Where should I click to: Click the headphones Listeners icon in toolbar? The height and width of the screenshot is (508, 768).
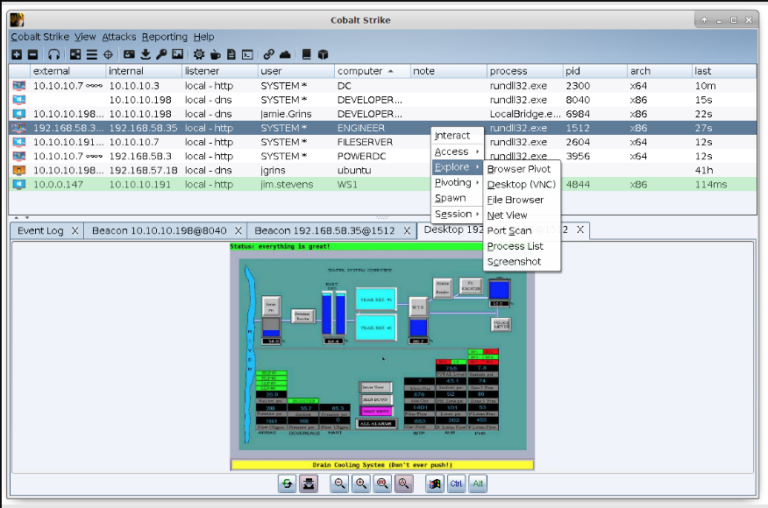point(54,54)
